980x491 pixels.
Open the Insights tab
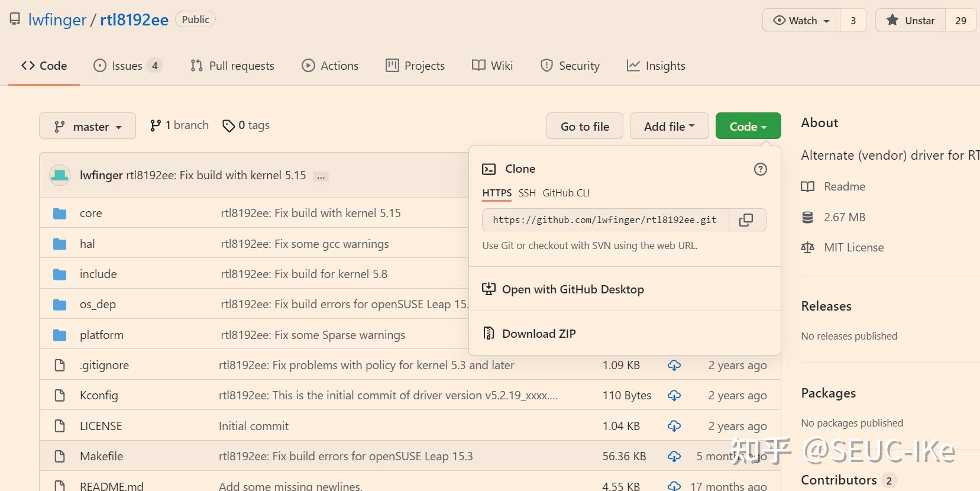point(656,66)
